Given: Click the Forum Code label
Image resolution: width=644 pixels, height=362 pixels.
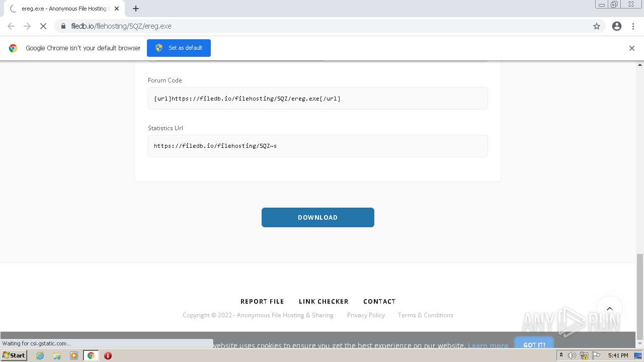Looking at the screenshot, I should [165, 80].
